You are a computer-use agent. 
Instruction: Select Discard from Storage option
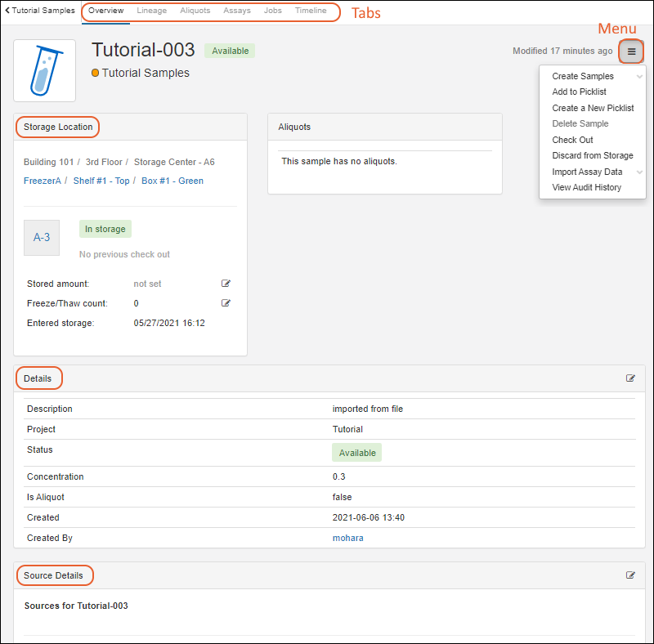[592, 155]
